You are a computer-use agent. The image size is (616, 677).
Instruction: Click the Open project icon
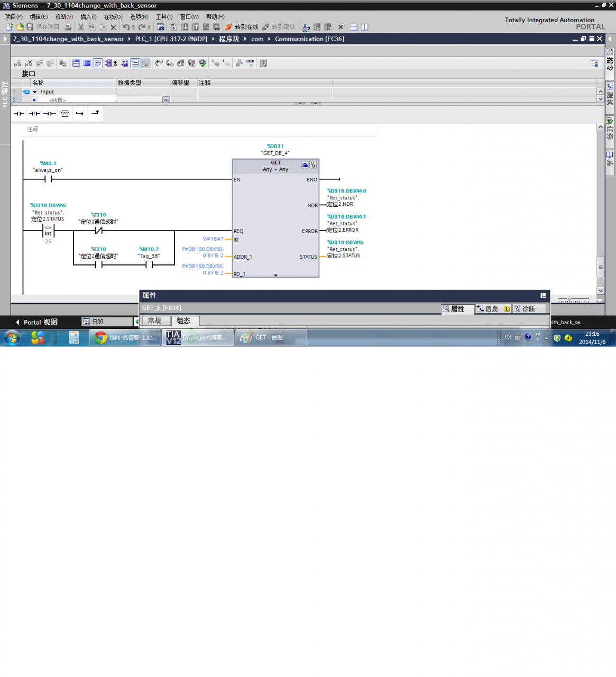click(20, 27)
